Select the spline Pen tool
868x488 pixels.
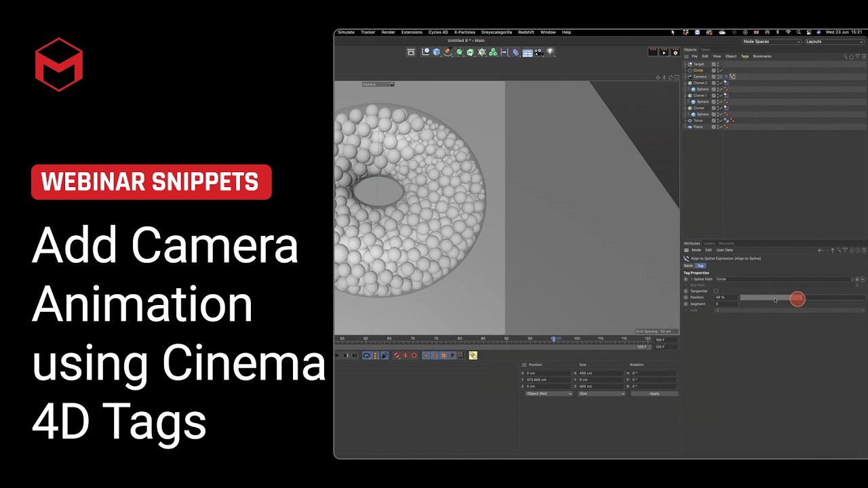[x=448, y=52]
